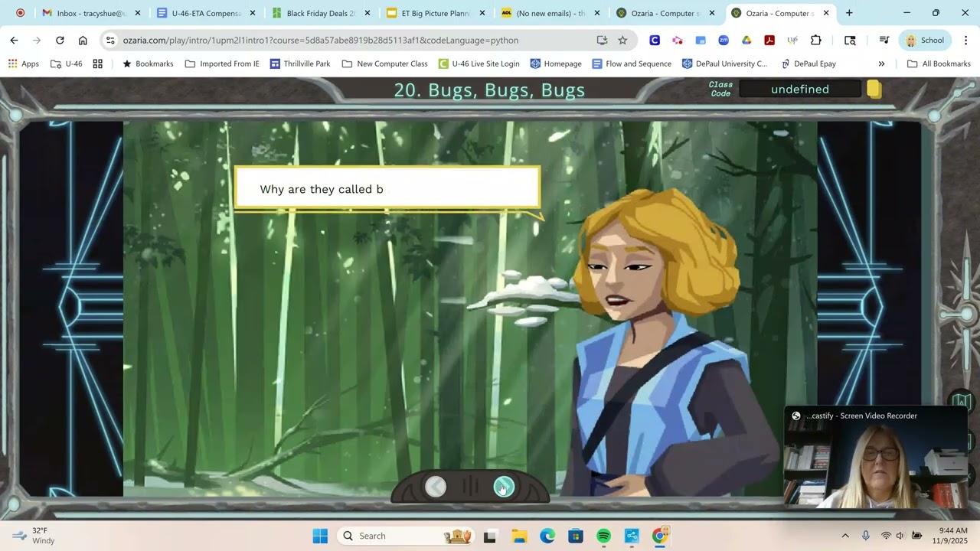The image size is (980, 551).
Task: Open the Thrillville Park bookmark
Action: click(x=300, y=64)
